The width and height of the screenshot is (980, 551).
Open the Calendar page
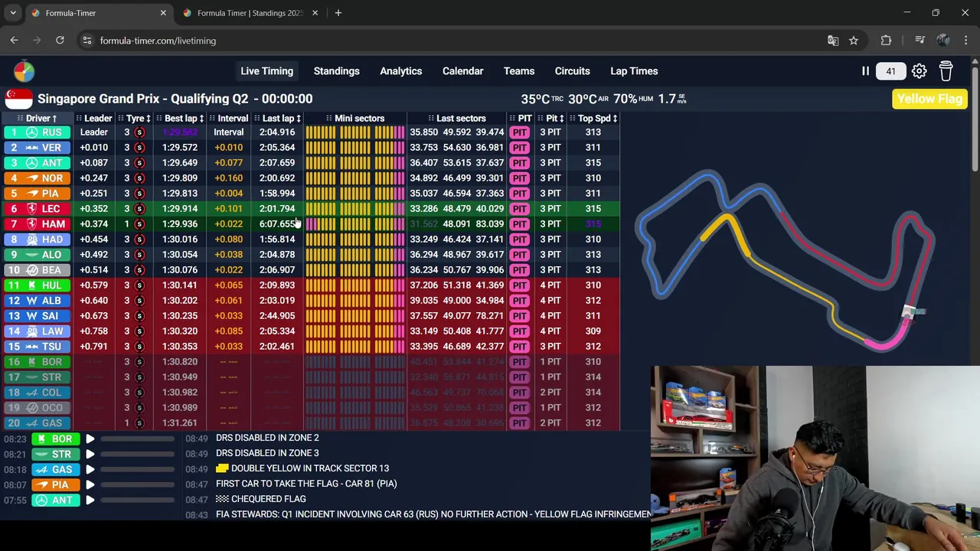pyautogui.click(x=462, y=71)
